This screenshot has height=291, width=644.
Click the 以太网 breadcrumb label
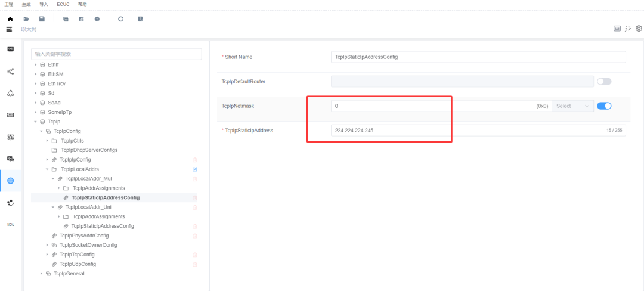point(29,29)
